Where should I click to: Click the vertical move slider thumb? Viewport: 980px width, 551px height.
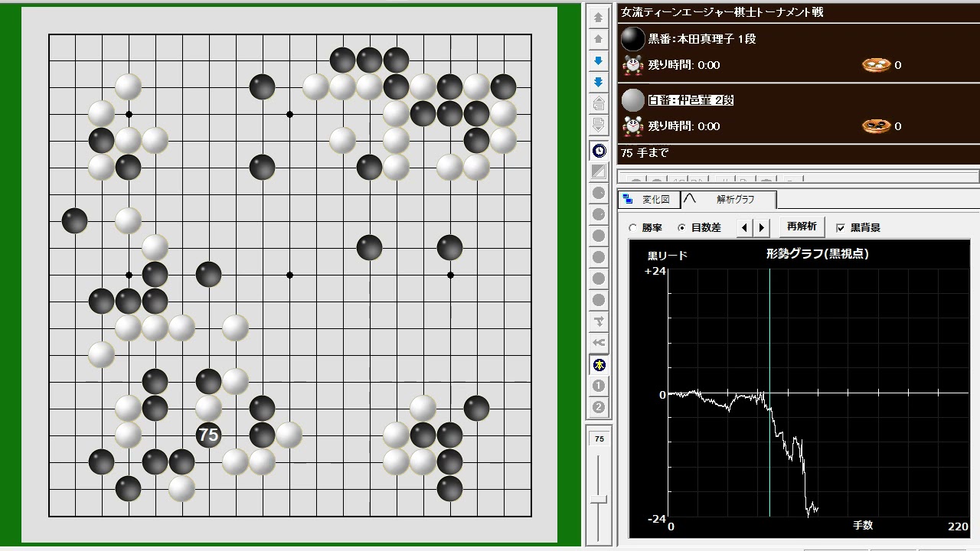599,500
